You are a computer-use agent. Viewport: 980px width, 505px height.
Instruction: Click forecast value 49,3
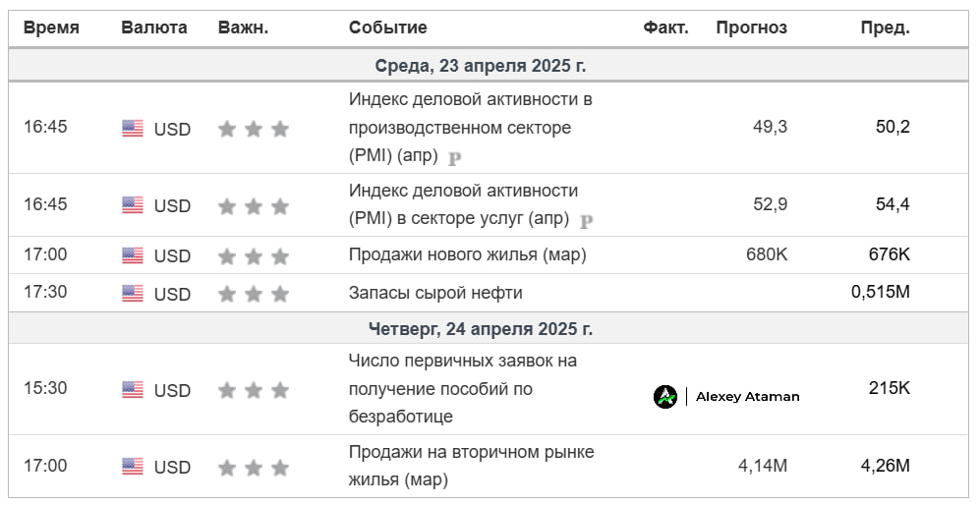click(770, 127)
